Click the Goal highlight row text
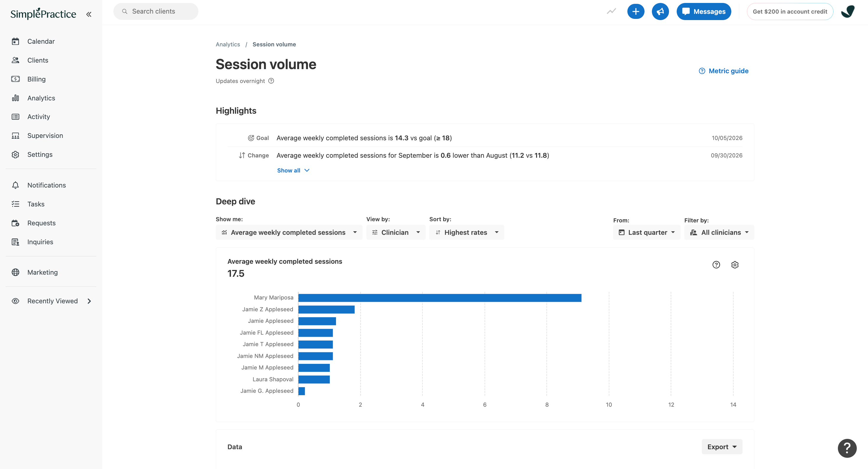Screen dimensions: 868x469 [x=364, y=138]
